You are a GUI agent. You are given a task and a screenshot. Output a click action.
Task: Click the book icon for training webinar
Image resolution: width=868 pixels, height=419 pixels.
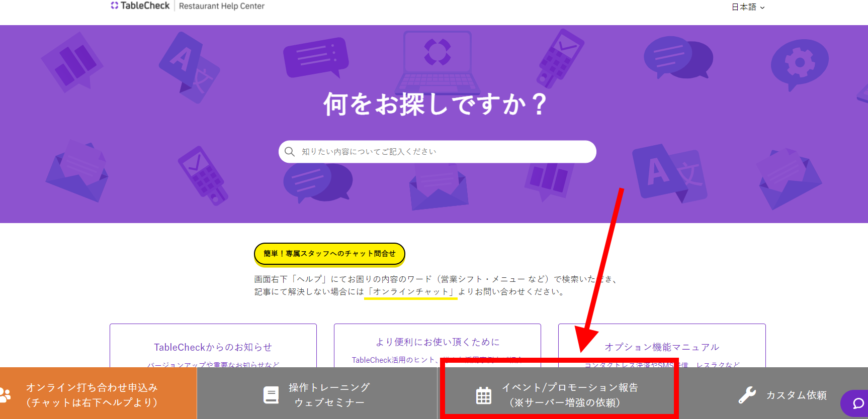(271, 395)
